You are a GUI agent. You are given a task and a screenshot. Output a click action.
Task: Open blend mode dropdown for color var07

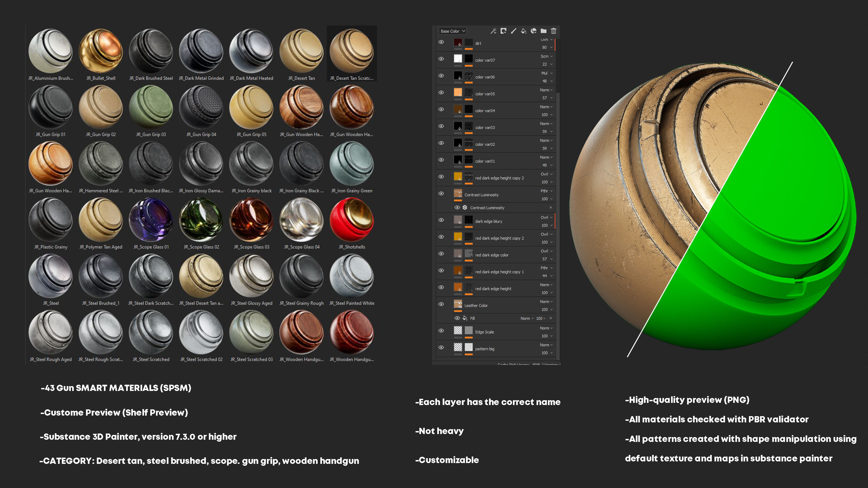[547, 56]
